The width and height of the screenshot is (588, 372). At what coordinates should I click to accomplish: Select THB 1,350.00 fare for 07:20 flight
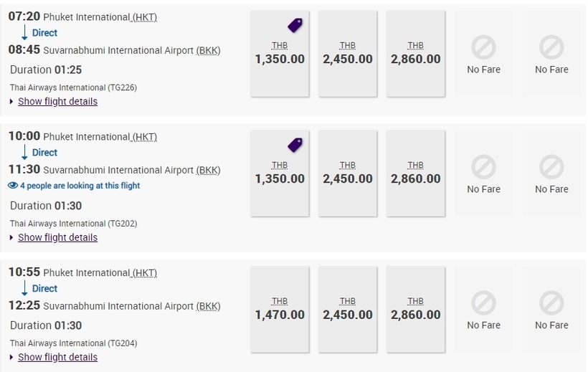click(280, 54)
